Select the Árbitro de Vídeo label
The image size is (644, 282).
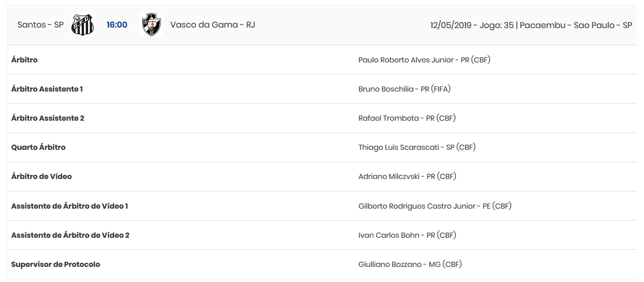(x=42, y=176)
